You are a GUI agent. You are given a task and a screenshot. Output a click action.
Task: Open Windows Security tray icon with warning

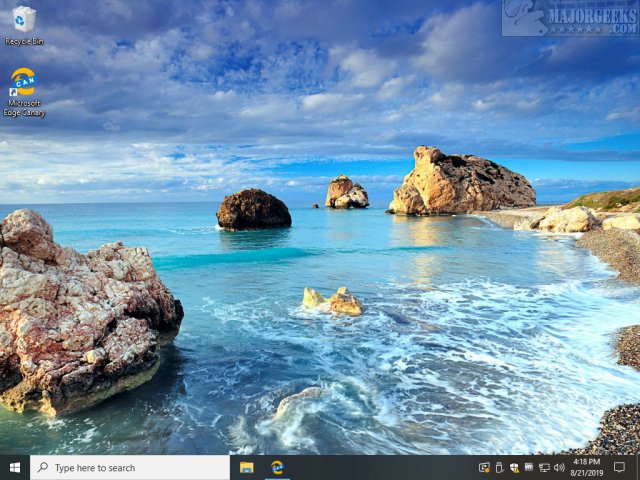coord(514,467)
